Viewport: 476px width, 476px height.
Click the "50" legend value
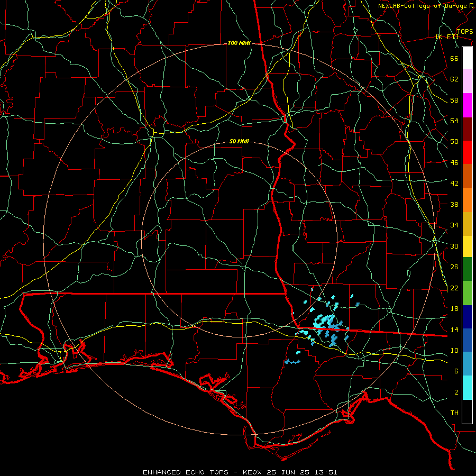point(454,141)
